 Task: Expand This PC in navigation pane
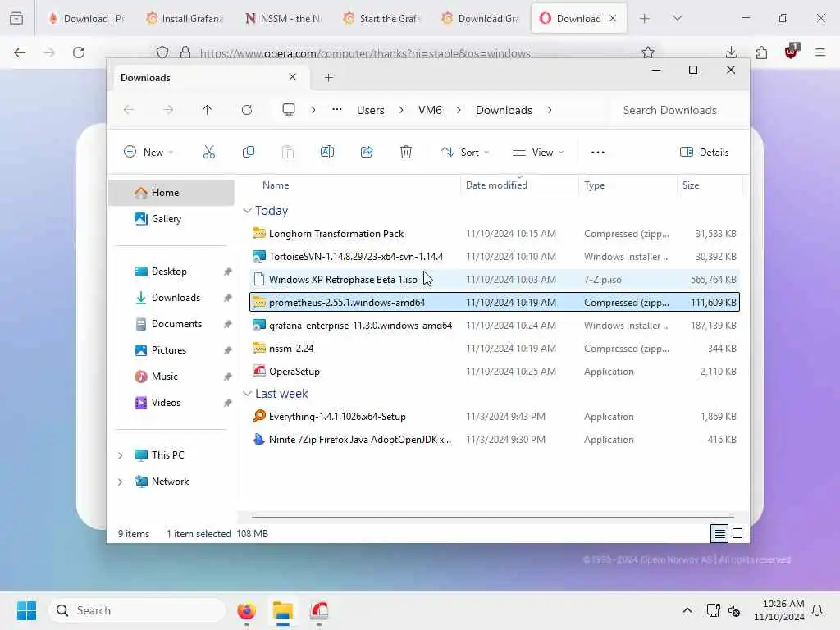121,455
